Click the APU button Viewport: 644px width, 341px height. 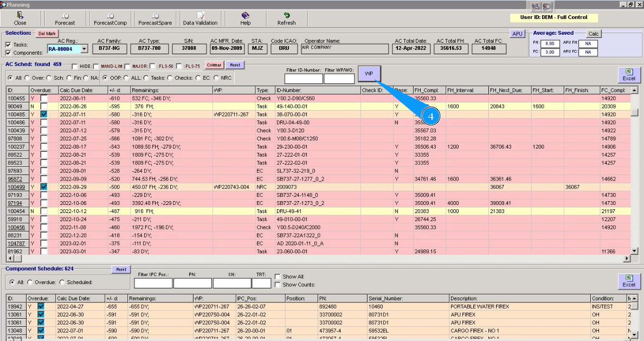(517, 34)
